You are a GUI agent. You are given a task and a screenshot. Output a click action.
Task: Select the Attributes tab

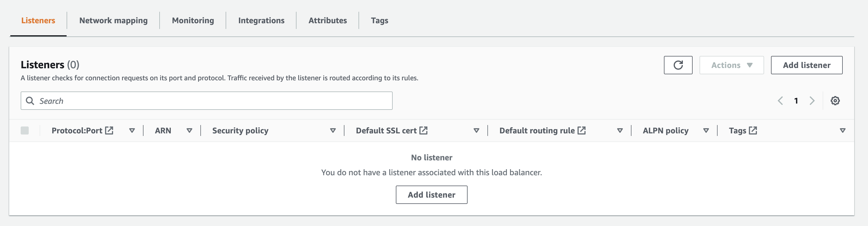[x=328, y=21]
